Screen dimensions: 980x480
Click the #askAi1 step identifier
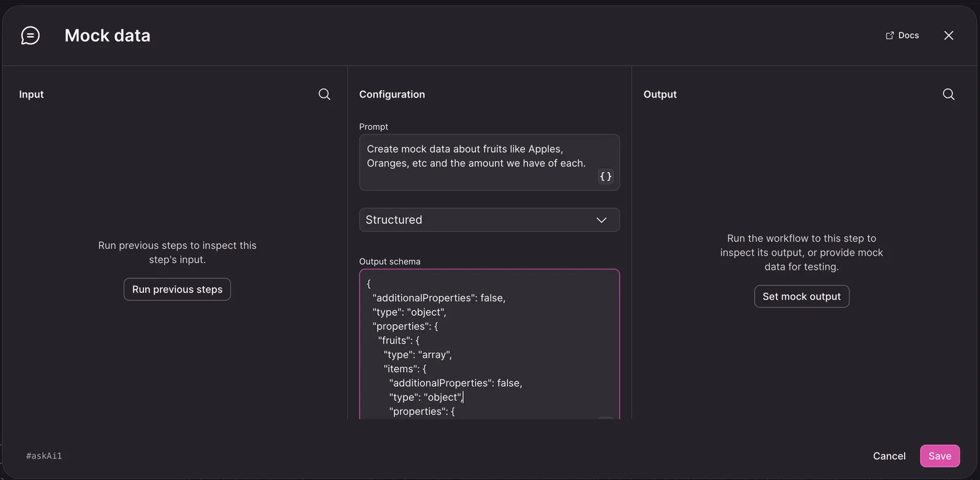coord(44,456)
